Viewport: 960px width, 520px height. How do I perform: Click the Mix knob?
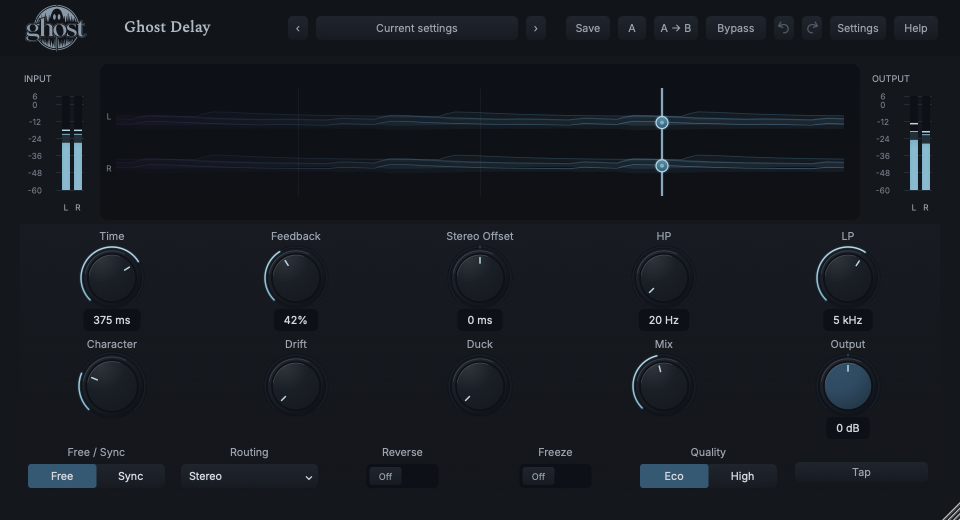click(x=664, y=386)
